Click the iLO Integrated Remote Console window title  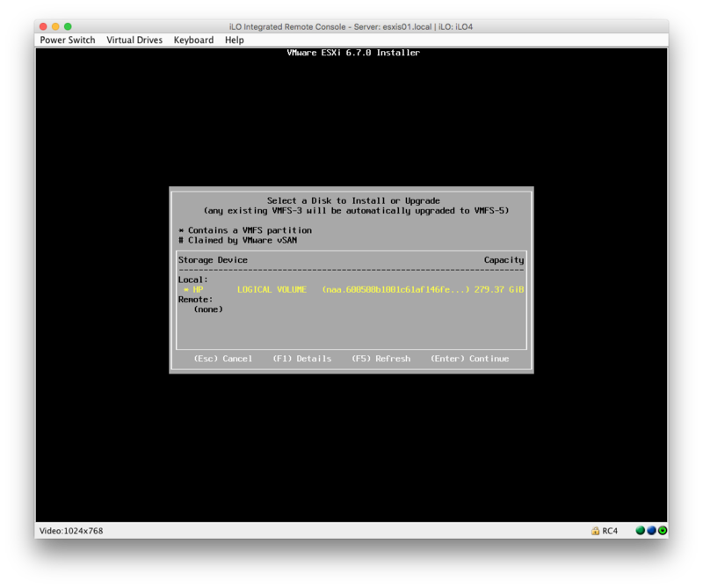coord(351,27)
